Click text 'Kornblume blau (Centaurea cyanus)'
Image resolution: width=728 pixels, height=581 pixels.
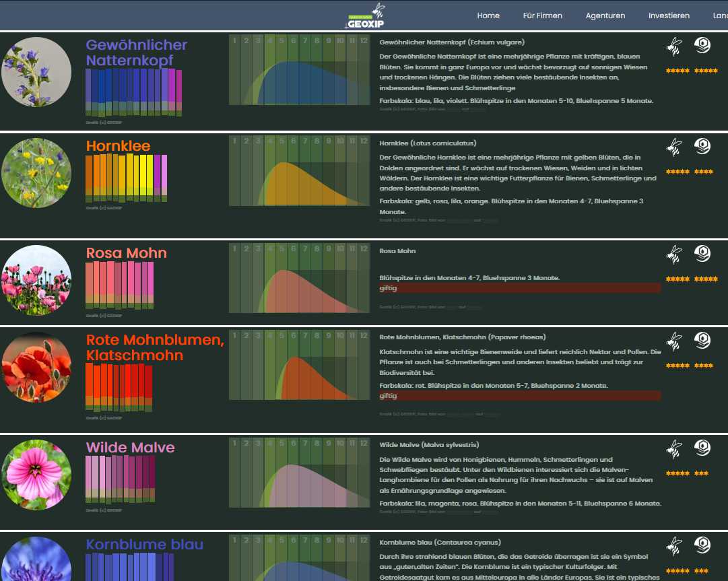[440, 543]
